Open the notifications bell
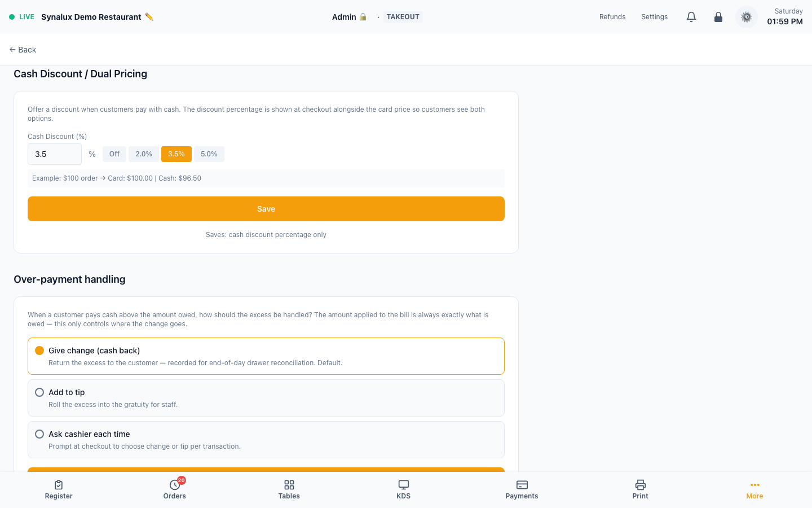812x508 pixels. (691, 17)
